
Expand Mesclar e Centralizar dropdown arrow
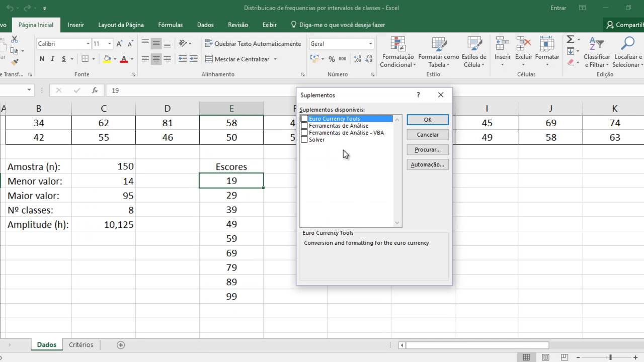click(275, 59)
